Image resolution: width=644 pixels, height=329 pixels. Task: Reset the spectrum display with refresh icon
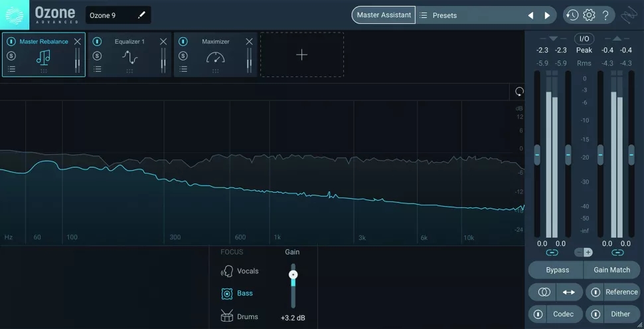click(519, 92)
